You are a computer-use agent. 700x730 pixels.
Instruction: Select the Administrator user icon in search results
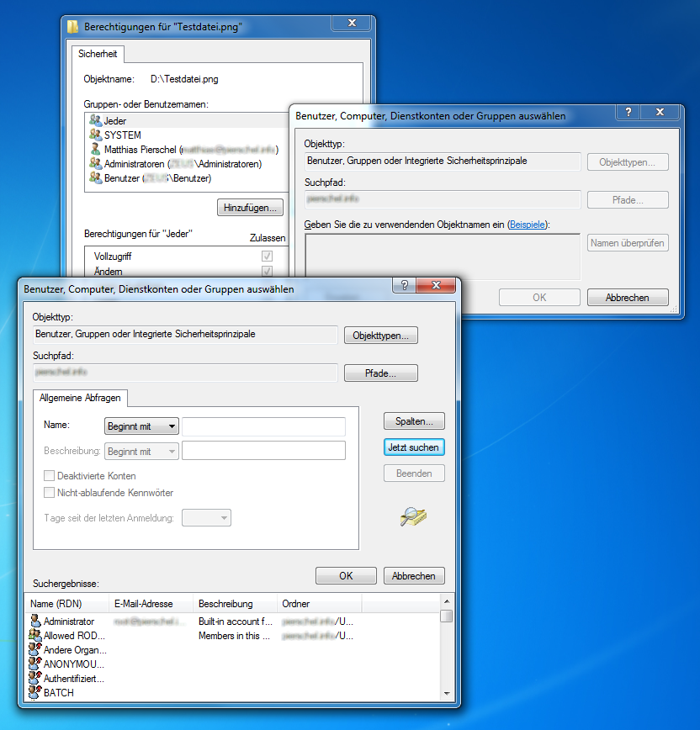[x=35, y=621]
